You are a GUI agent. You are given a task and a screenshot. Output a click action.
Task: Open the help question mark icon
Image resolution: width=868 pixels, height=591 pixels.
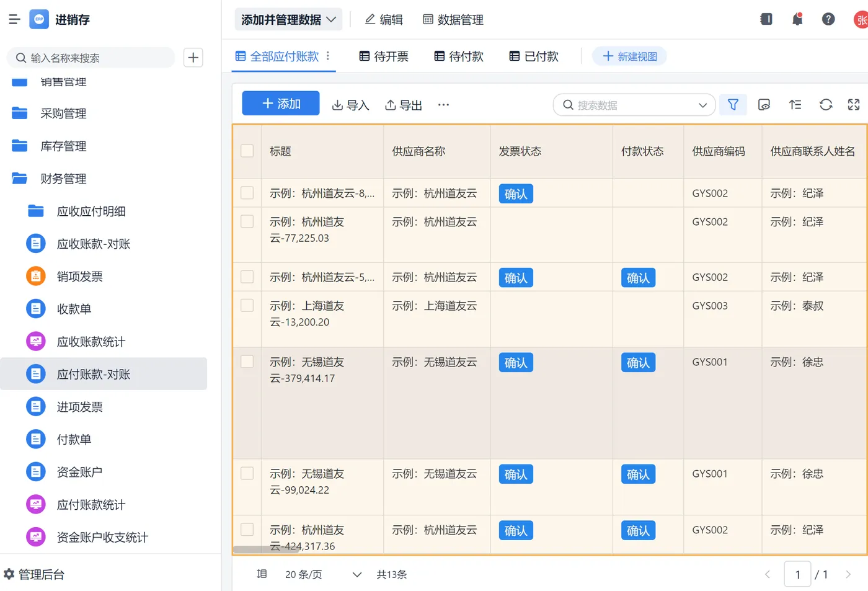point(828,19)
